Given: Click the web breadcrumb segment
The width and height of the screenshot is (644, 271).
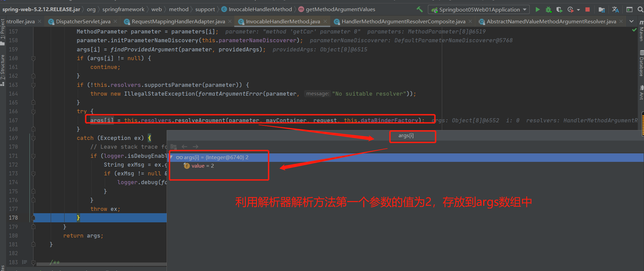Looking at the screenshot, I should click(x=157, y=9).
